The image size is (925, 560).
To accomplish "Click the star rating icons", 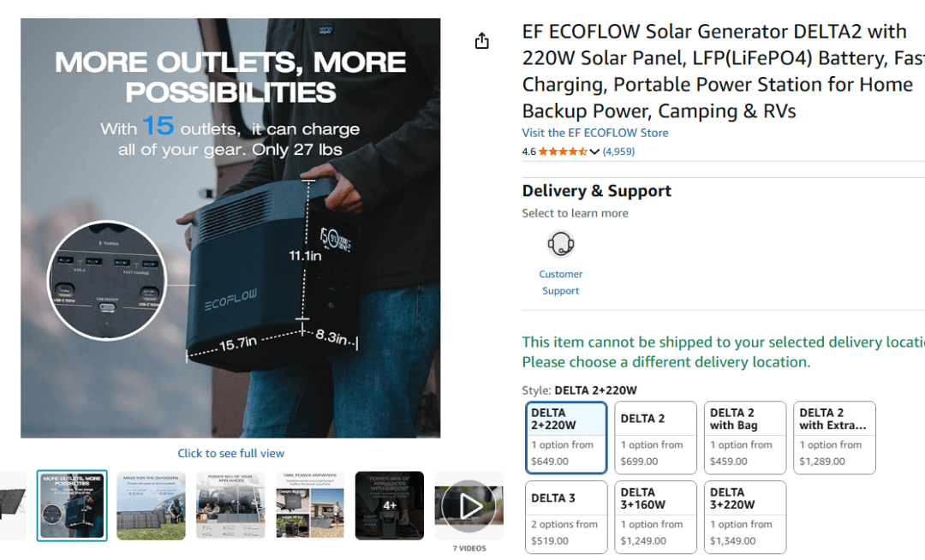I will (563, 152).
